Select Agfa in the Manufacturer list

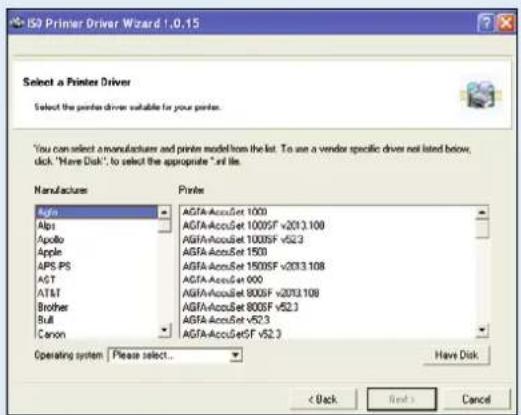coord(96,212)
